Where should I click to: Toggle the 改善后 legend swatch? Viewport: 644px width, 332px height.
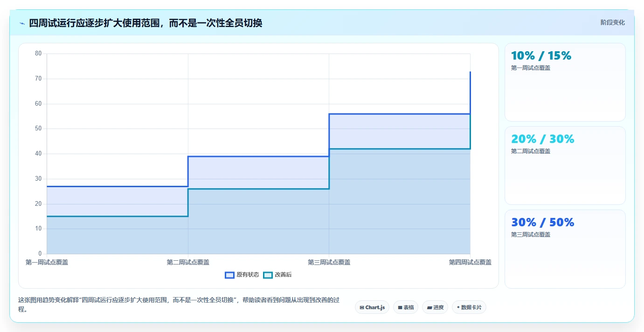[x=268, y=275]
